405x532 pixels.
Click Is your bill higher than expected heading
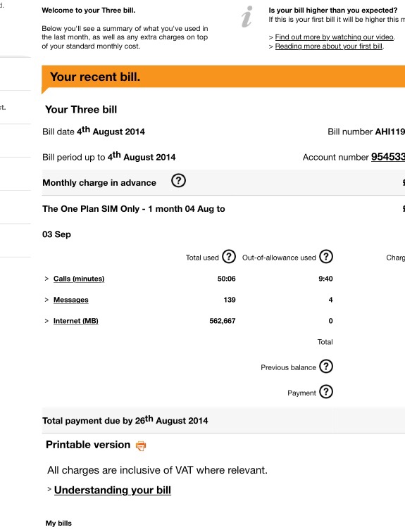coord(333,10)
